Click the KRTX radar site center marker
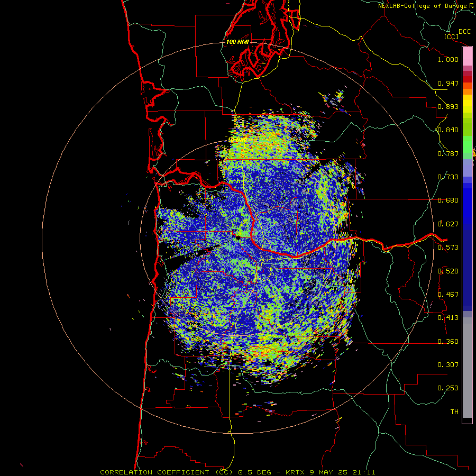This screenshot has height=476, width=476. point(239,237)
